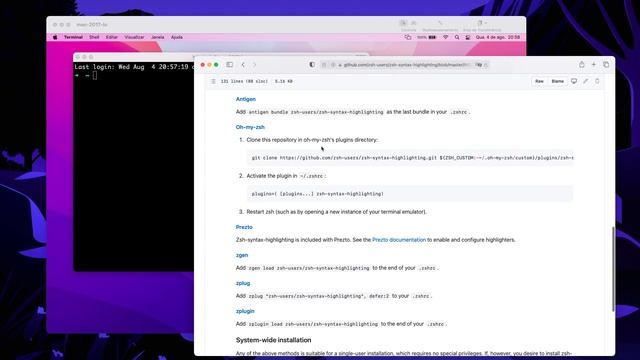Image resolution: width=640 pixels, height=360 pixels.
Task: Click the Wi-Fi icon in menu bar
Action: (446, 37)
